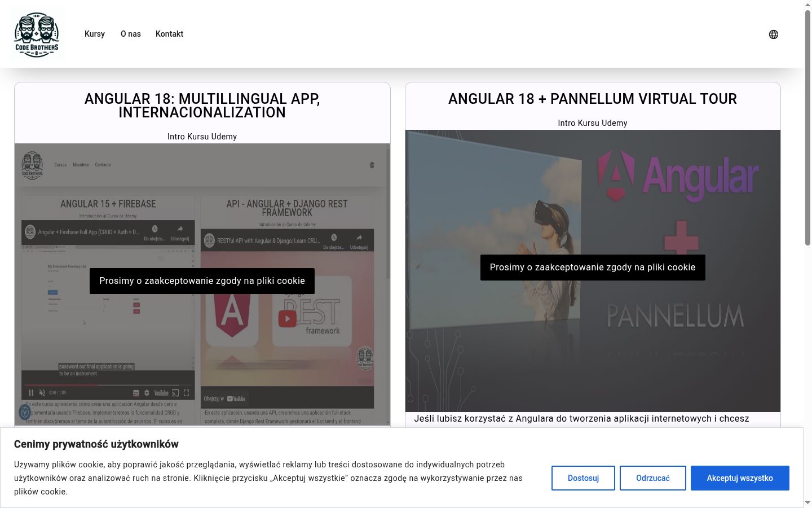
Task: Accept all cookies with Akceptuj wszystko
Action: tap(740, 478)
